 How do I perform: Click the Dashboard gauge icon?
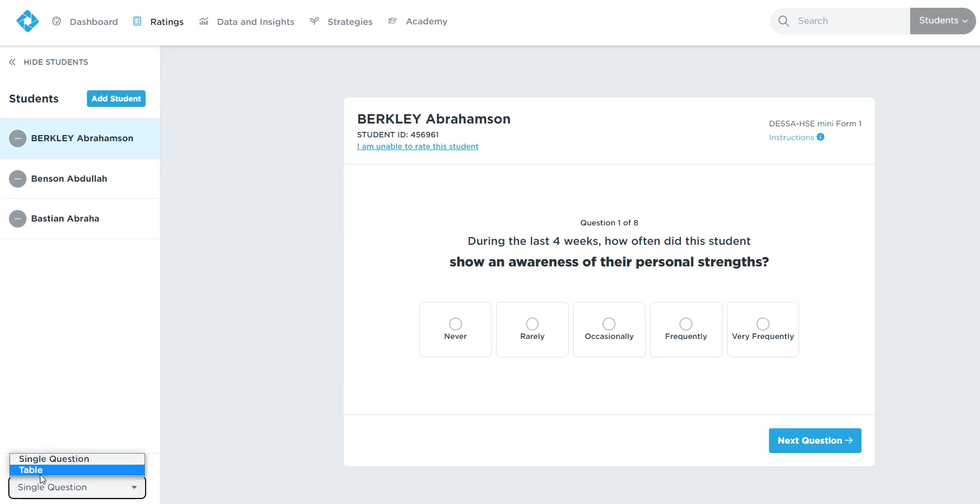click(x=56, y=21)
